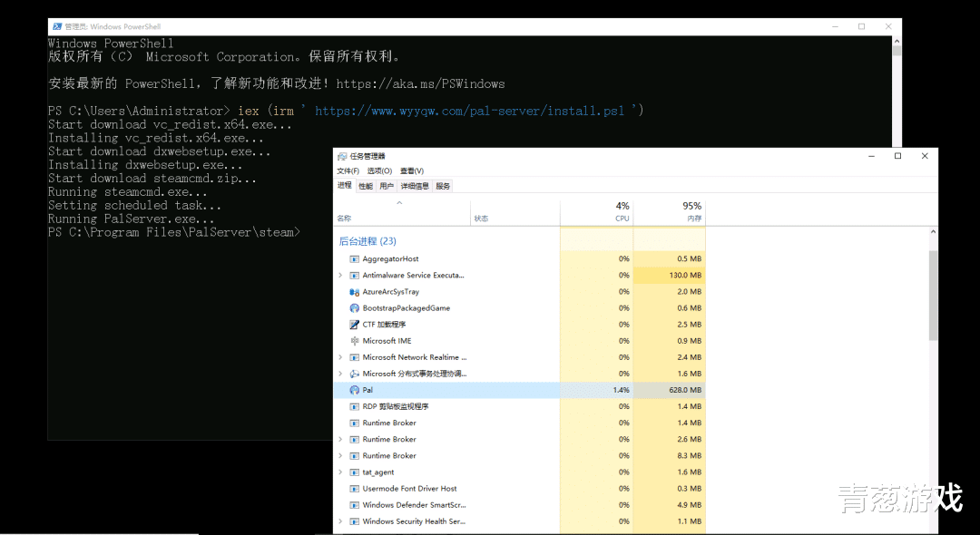Click the Pal process icon
Screen dimensions: 980x535
pyautogui.click(x=355, y=390)
